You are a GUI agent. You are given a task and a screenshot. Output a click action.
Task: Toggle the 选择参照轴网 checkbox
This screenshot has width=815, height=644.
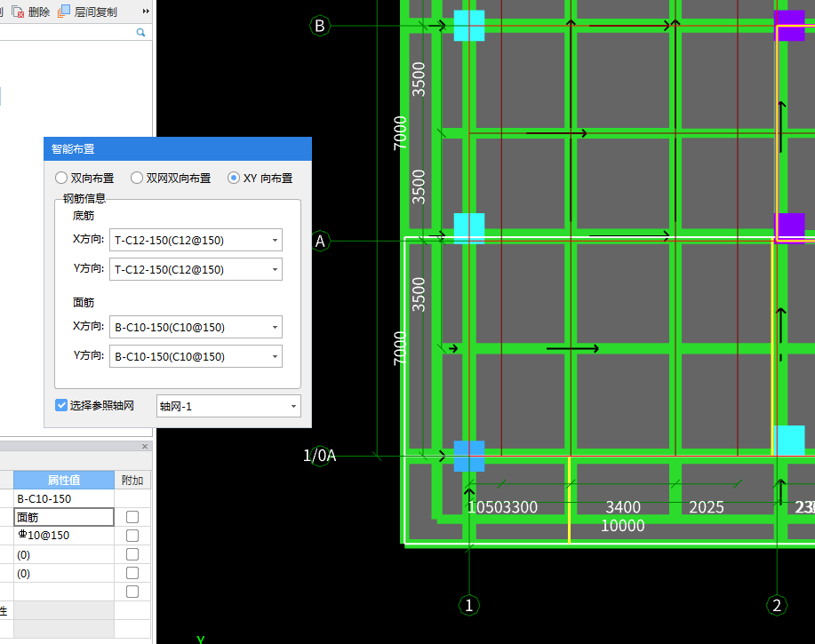61,405
